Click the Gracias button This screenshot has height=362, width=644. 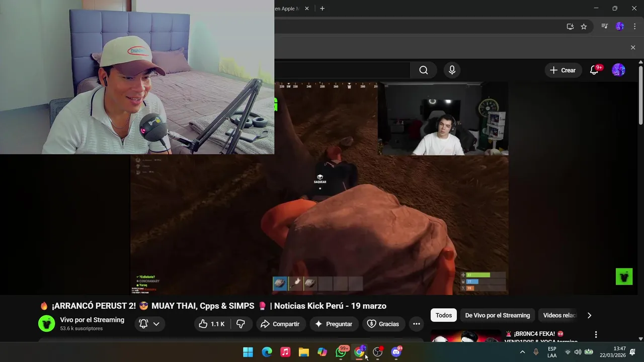pyautogui.click(x=383, y=324)
